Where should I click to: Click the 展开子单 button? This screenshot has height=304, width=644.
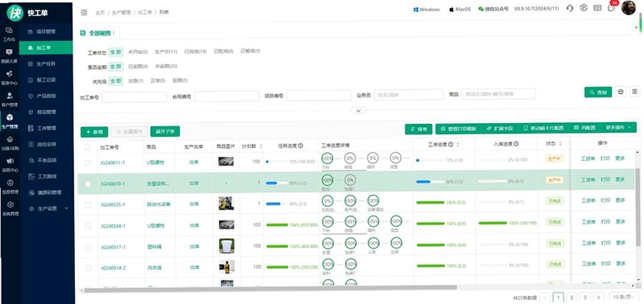pos(165,131)
